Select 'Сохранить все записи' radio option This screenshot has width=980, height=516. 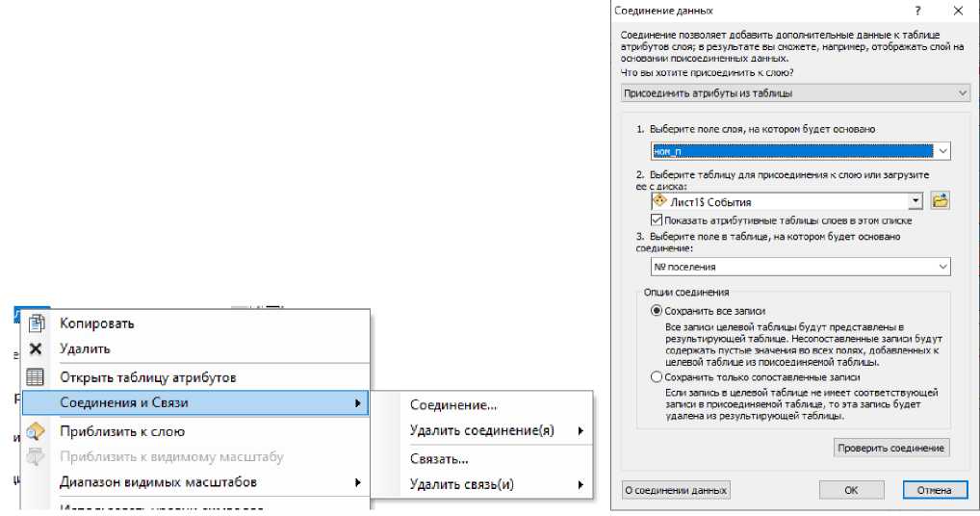(x=657, y=311)
